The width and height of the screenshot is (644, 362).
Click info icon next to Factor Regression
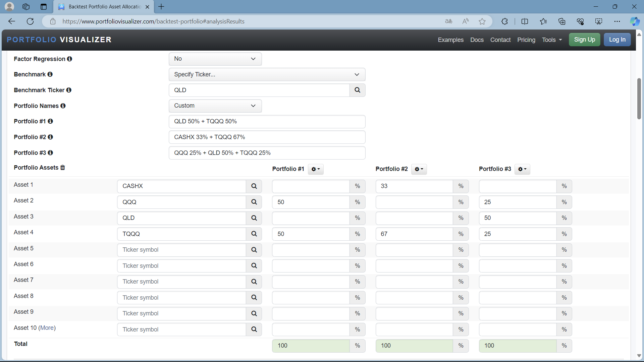click(69, 59)
